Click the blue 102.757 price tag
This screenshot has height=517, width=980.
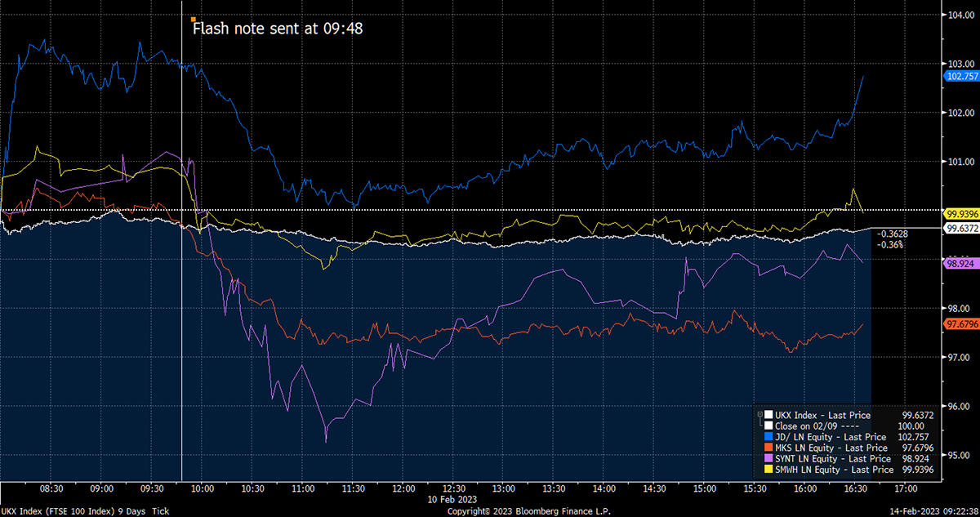click(961, 76)
